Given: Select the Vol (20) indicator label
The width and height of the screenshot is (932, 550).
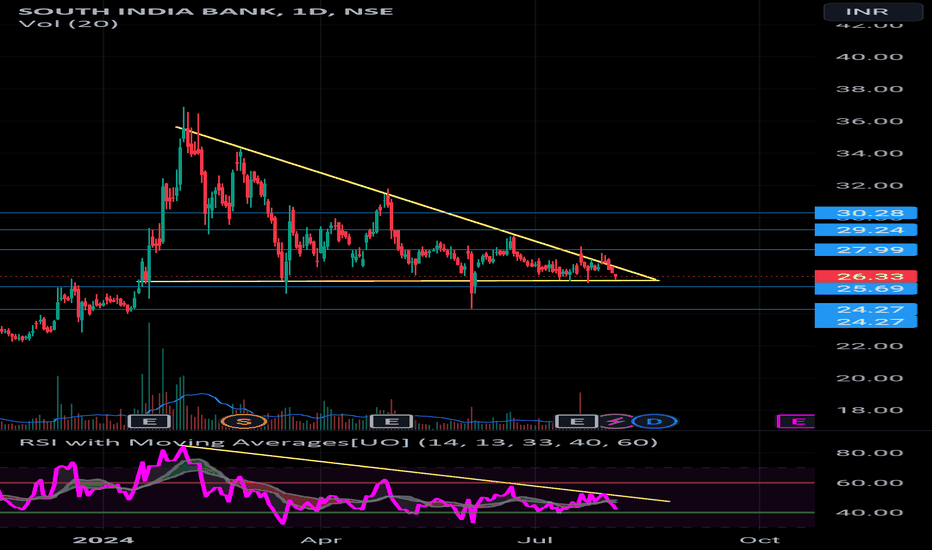Looking at the screenshot, I should [68, 24].
